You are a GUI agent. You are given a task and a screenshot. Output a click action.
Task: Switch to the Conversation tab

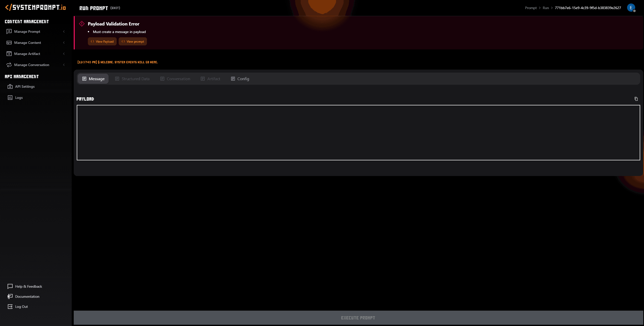(x=178, y=79)
